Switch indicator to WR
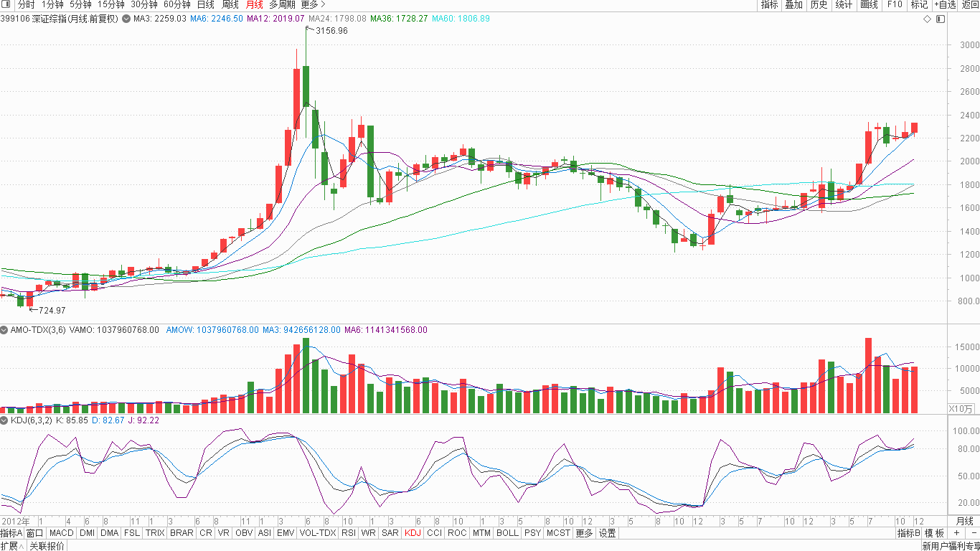The height and width of the screenshot is (551, 980). [369, 533]
